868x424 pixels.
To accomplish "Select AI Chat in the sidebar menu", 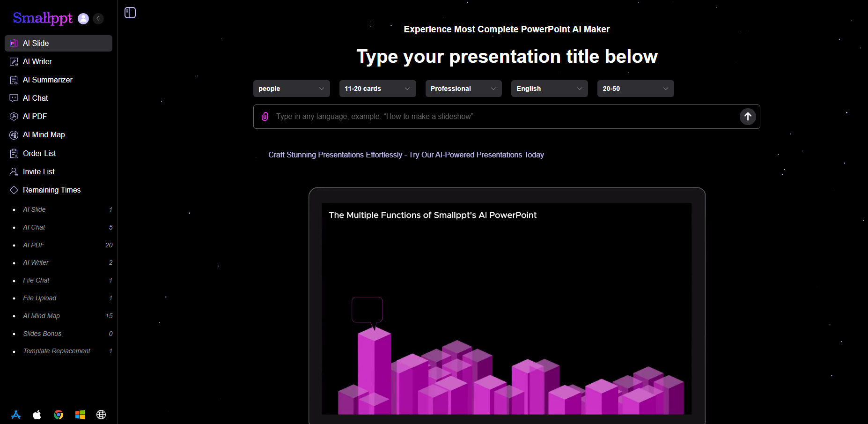I will tap(59, 98).
